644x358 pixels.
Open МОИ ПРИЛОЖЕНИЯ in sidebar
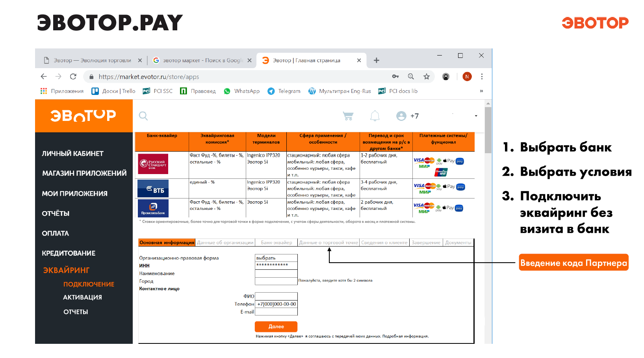[x=75, y=194]
